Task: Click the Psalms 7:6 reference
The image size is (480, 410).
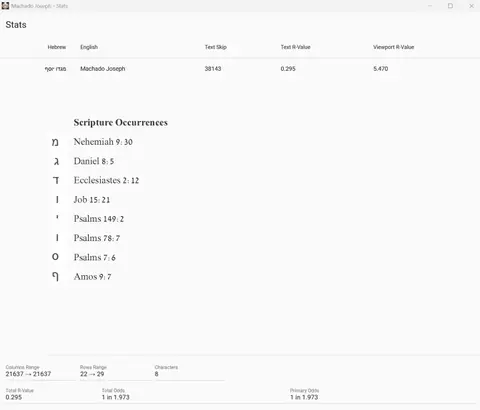Action: [94, 257]
